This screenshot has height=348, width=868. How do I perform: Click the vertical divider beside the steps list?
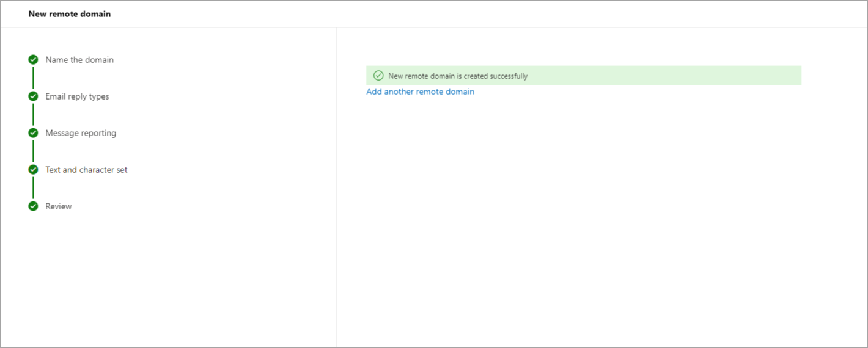[x=336, y=183]
